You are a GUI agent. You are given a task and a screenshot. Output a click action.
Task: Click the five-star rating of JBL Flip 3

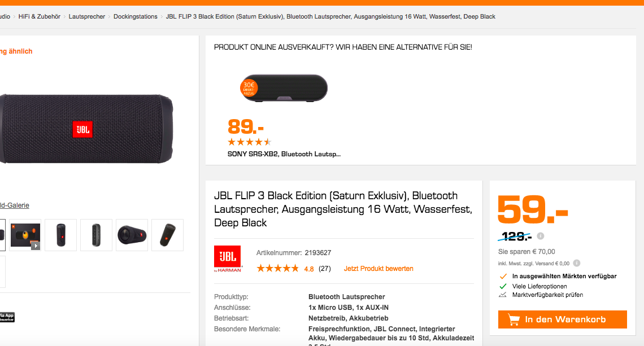coord(277,269)
